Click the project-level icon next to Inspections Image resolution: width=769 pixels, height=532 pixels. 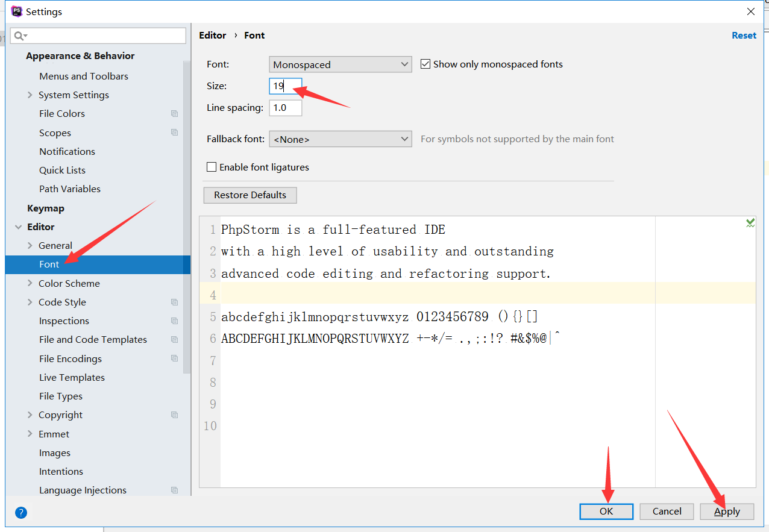[x=174, y=321]
